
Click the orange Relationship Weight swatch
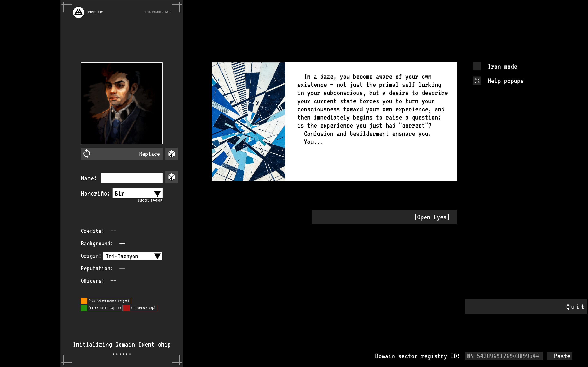click(84, 301)
